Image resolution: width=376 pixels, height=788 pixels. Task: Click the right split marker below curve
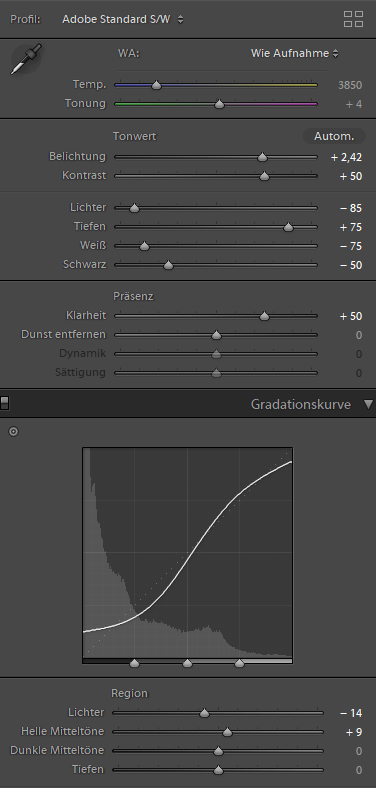(239, 663)
